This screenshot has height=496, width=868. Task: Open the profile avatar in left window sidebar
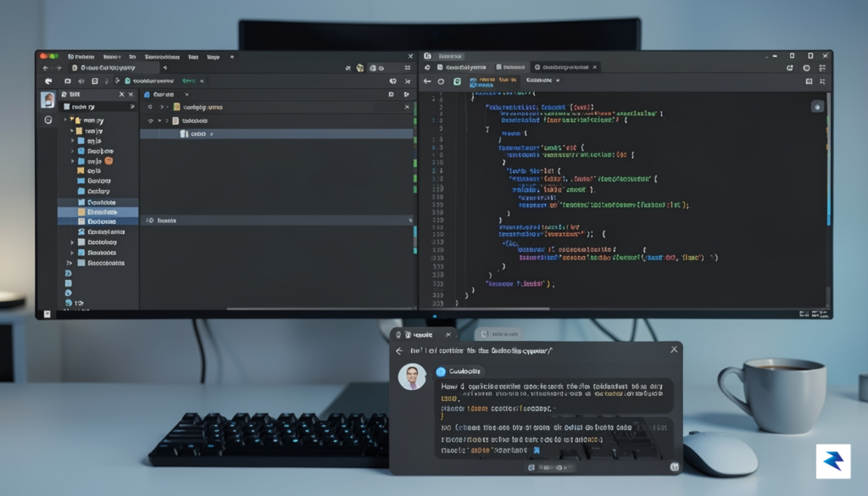click(47, 100)
